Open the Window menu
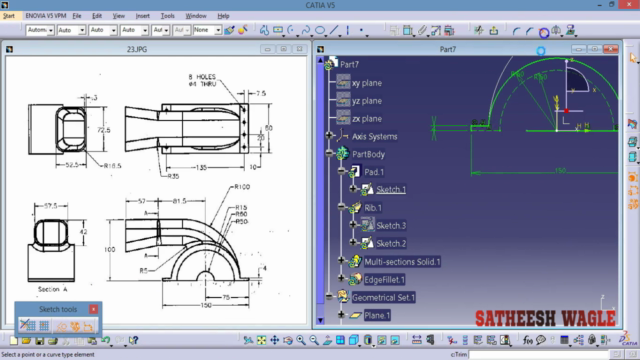The height and width of the screenshot is (360, 640). coord(196,16)
